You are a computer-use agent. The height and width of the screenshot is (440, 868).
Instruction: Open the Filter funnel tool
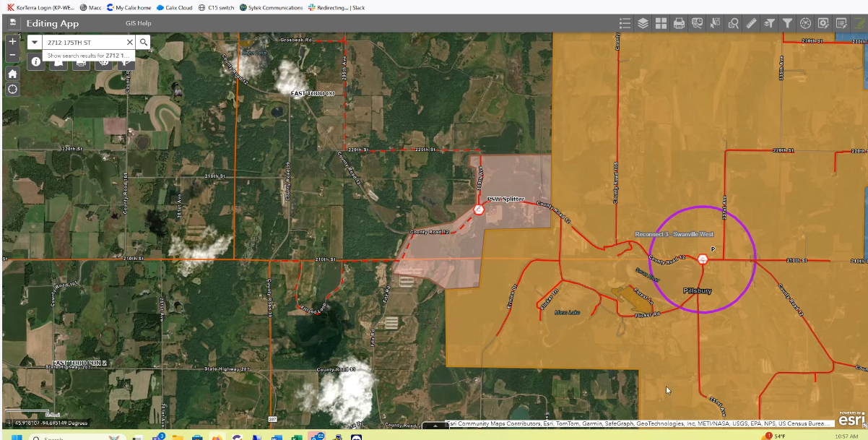(788, 23)
